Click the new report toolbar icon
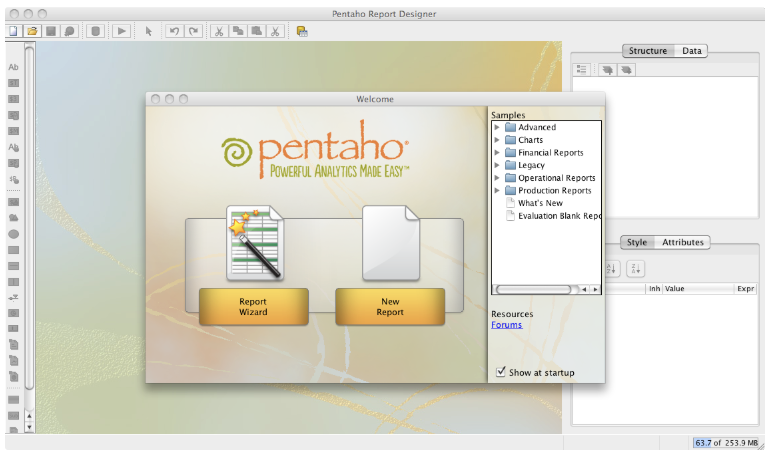775x455 pixels. [13, 31]
